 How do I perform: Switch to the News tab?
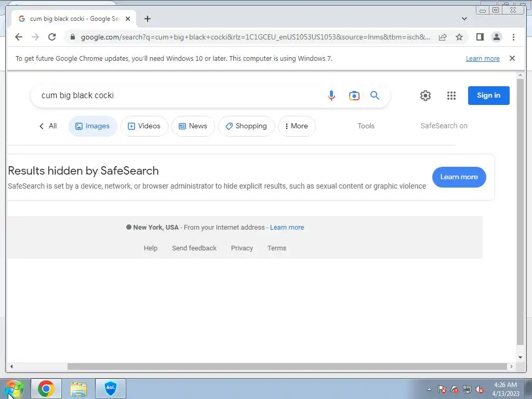click(x=193, y=126)
